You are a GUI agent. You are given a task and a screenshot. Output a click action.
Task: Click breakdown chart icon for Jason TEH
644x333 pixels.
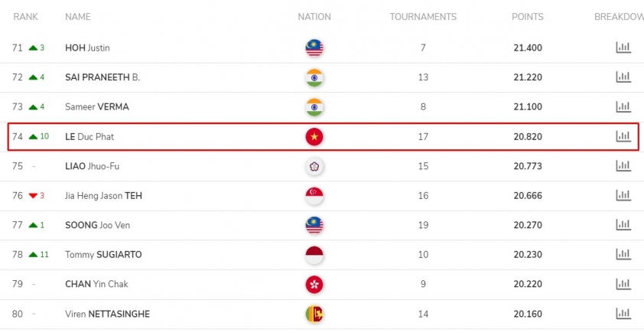click(x=623, y=196)
